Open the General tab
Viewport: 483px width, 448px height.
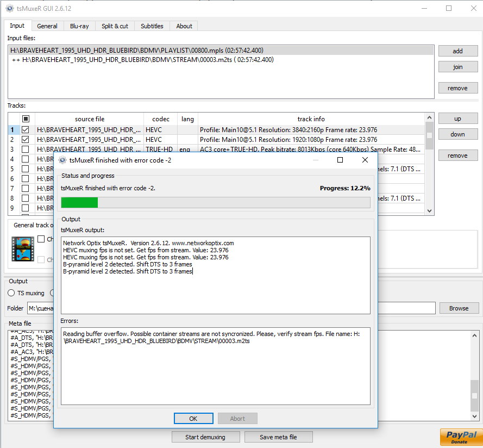(x=47, y=26)
